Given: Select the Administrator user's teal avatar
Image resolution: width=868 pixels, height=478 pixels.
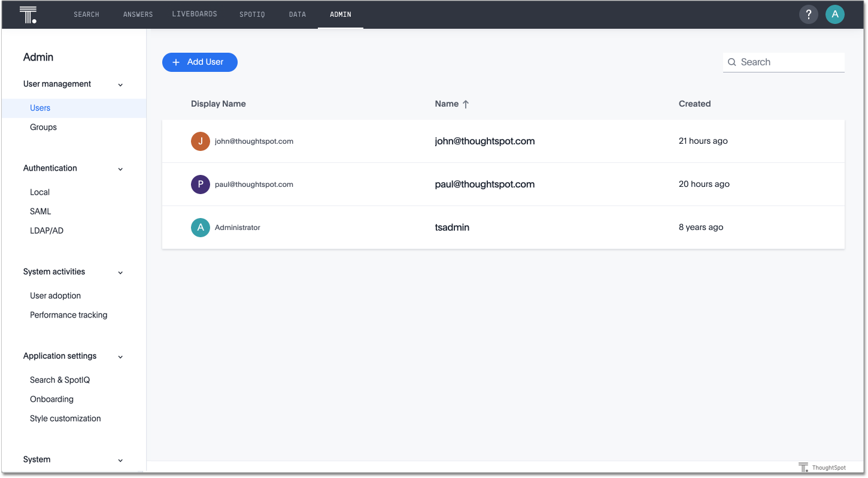Looking at the screenshot, I should click(x=200, y=228).
